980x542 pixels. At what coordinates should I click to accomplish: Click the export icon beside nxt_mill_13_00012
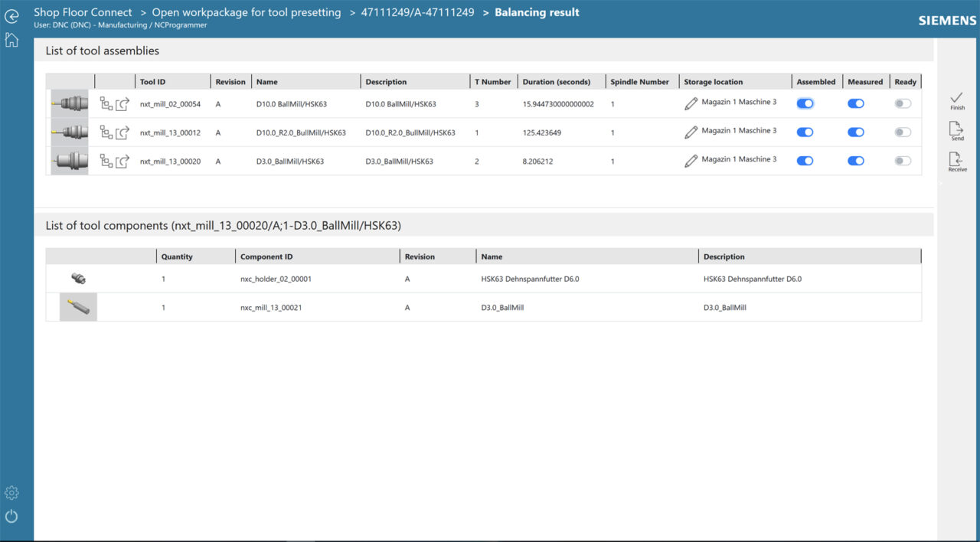[x=121, y=132]
